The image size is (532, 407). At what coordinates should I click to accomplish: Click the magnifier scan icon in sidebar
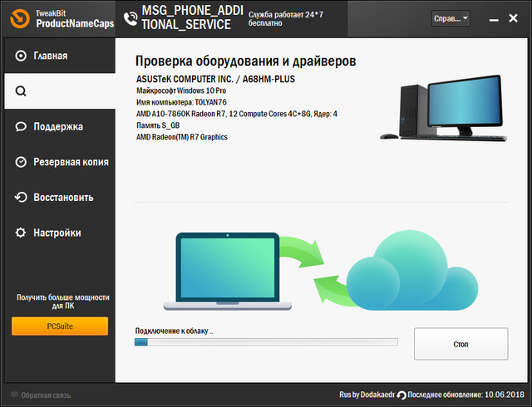pyautogui.click(x=21, y=91)
